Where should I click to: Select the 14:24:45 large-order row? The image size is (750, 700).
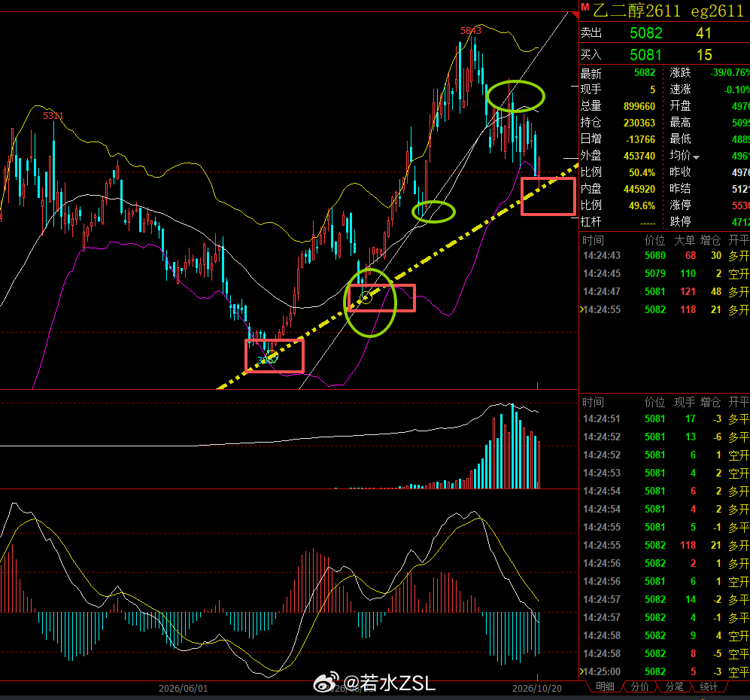click(665, 274)
